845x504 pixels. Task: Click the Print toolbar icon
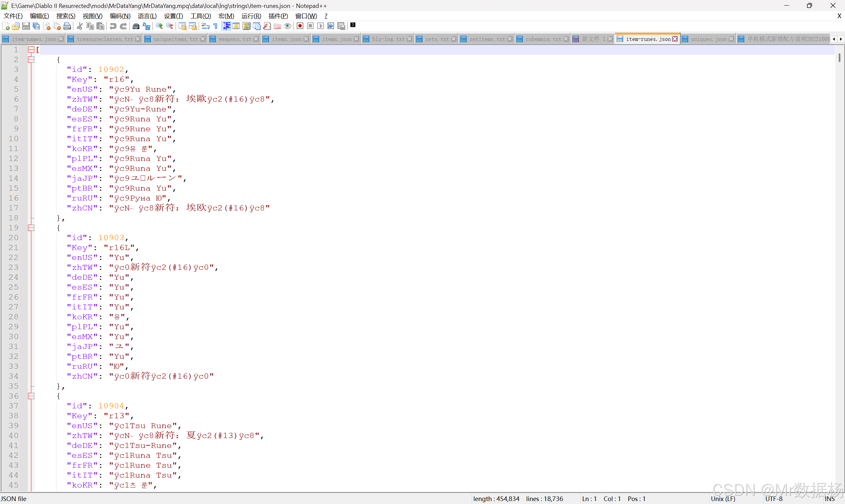[x=67, y=26]
